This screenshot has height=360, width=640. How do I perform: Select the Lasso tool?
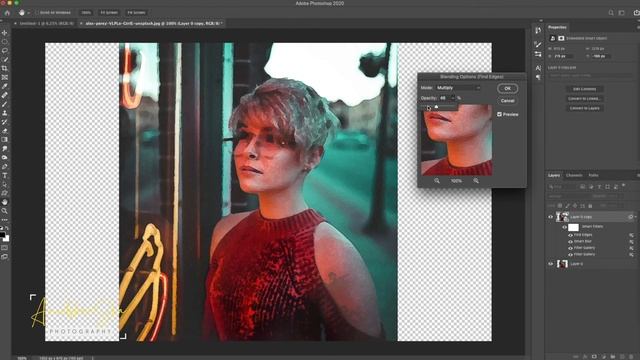tap(4, 51)
